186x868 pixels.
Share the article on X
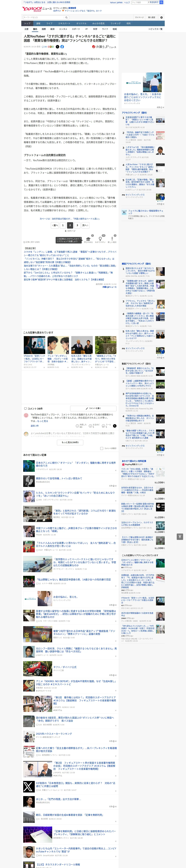click(57, 47)
